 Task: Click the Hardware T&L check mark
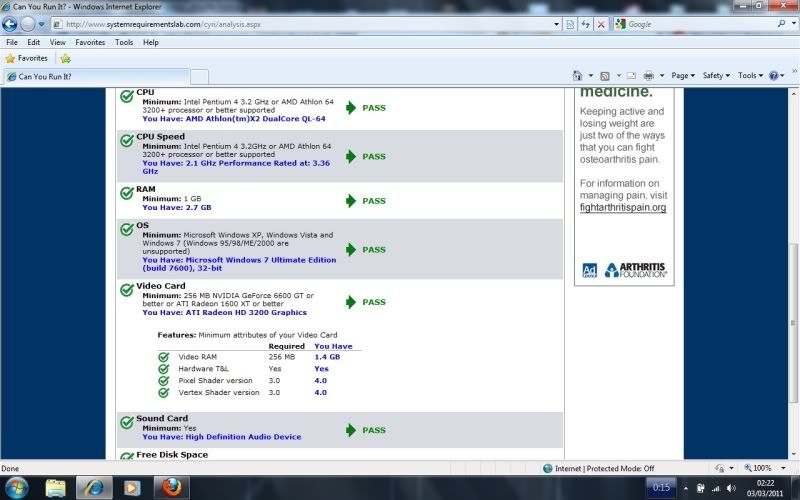point(163,369)
